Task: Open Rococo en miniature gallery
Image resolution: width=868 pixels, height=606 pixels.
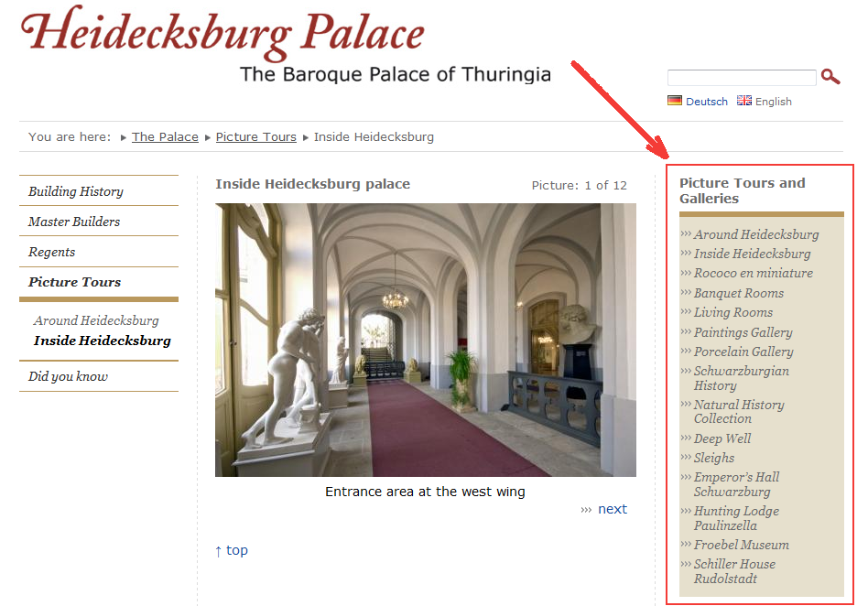Action: 753,273
